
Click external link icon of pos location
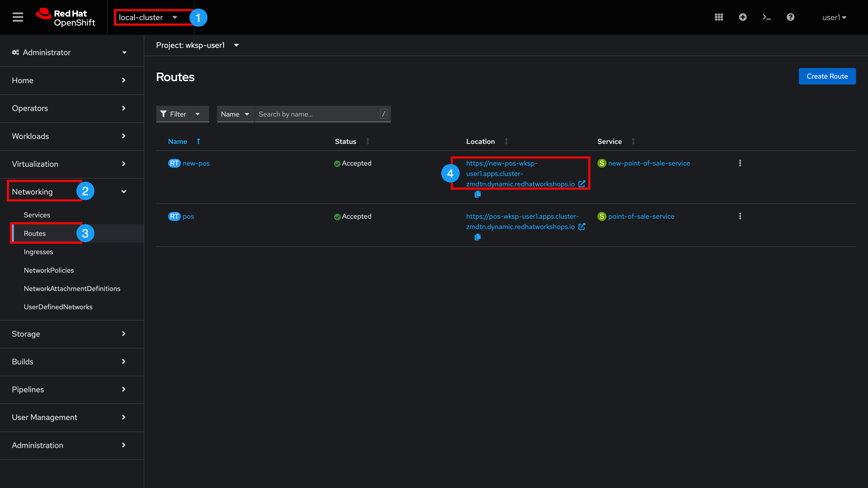(x=582, y=227)
